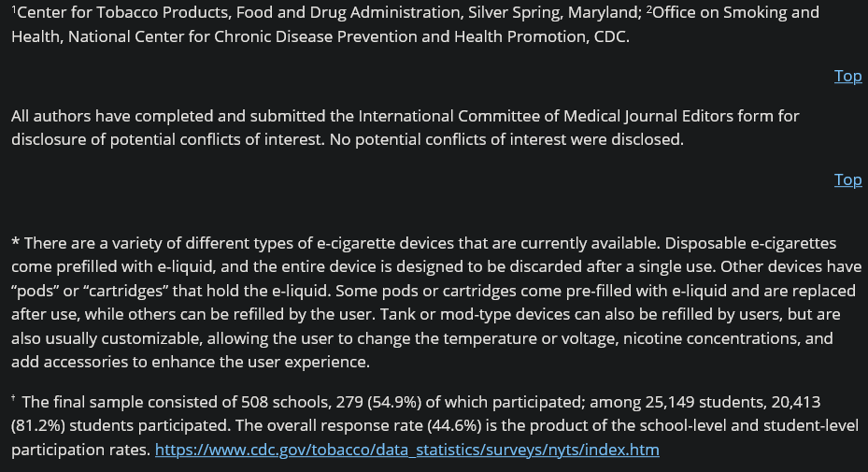Click the Top link below conflict disclosure
Viewport: 868px width, 472px height.
click(x=847, y=179)
